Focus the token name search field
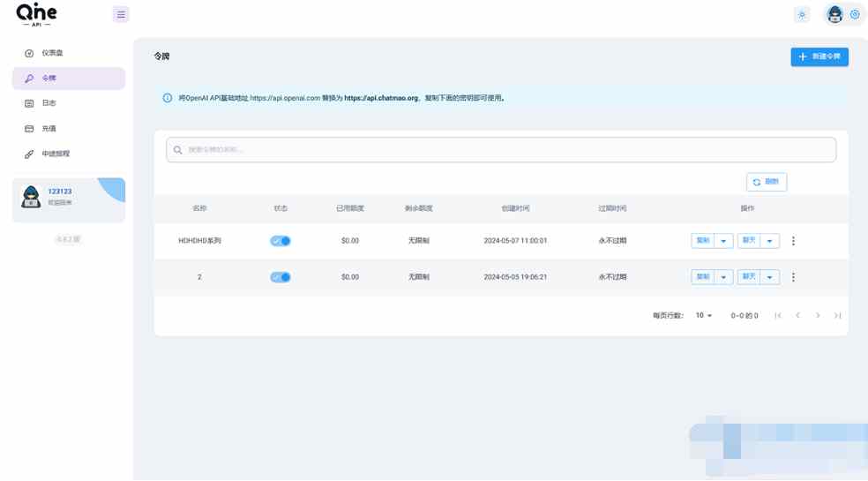The height and width of the screenshot is (481, 868). [501, 150]
